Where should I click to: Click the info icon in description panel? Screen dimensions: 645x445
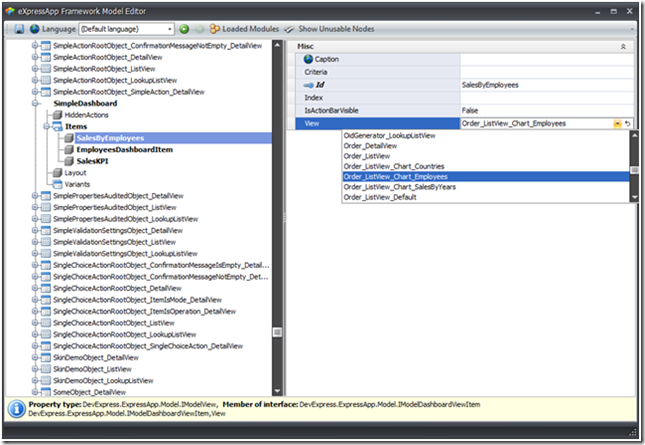pos(17,409)
